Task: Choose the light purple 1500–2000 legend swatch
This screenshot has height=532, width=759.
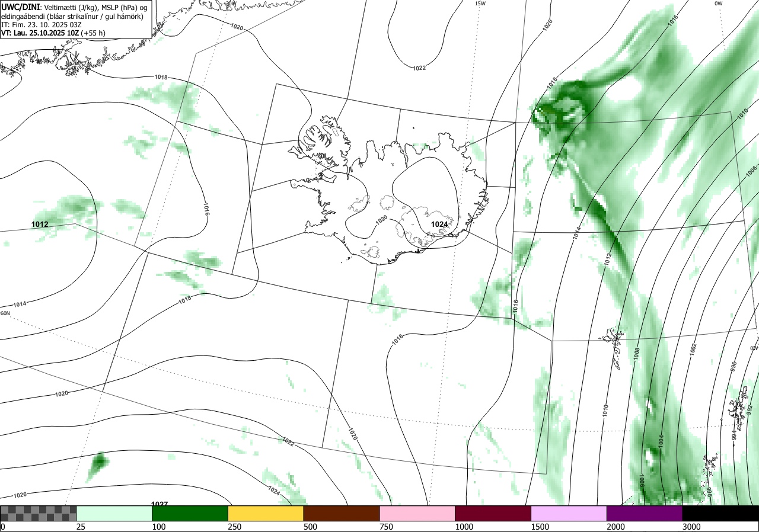Action: point(569,513)
